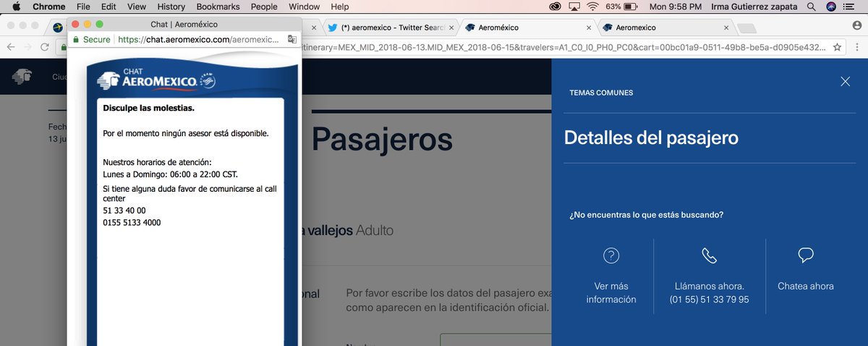Screen dimensions: 868x346
Task: Open the Ver más información link
Action: click(x=611, y=292)
